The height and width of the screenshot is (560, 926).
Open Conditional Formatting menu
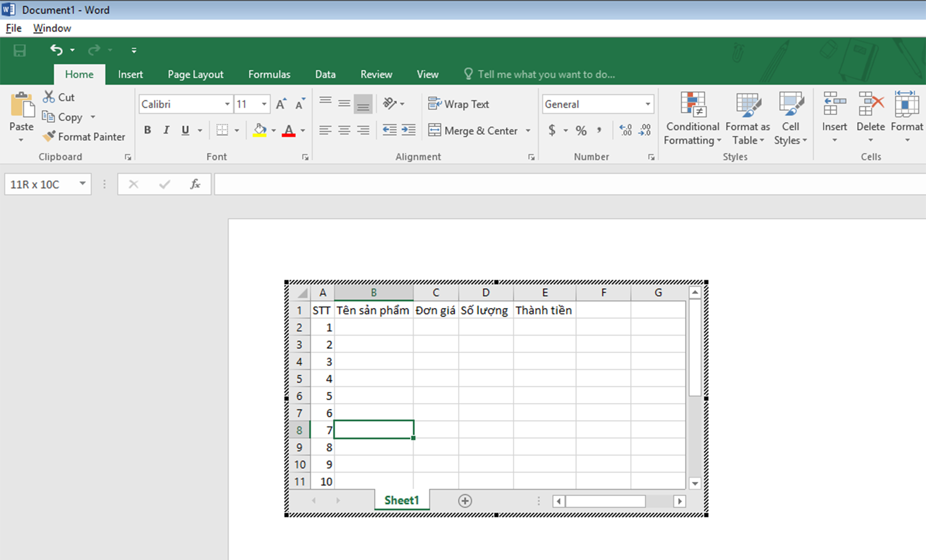(693, 118)
